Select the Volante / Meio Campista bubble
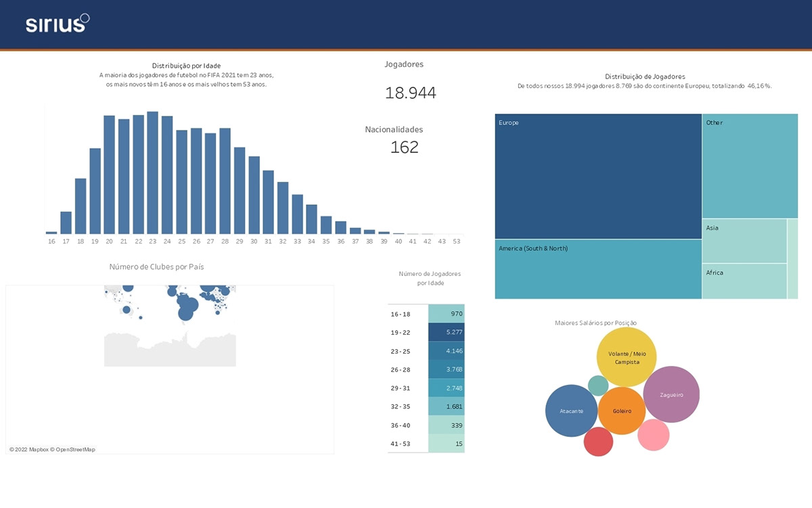The image size is (812, 508). click(x=627, y=358)
